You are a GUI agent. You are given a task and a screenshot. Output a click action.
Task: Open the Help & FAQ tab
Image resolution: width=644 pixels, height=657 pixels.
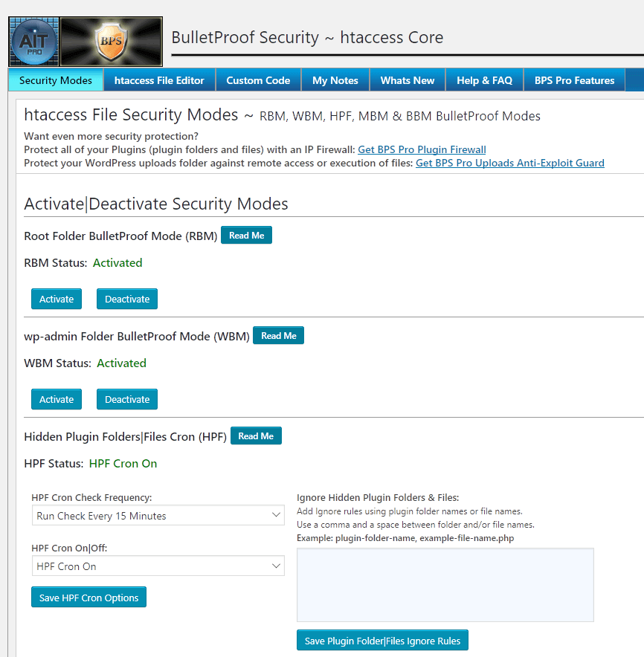point(484,80)
